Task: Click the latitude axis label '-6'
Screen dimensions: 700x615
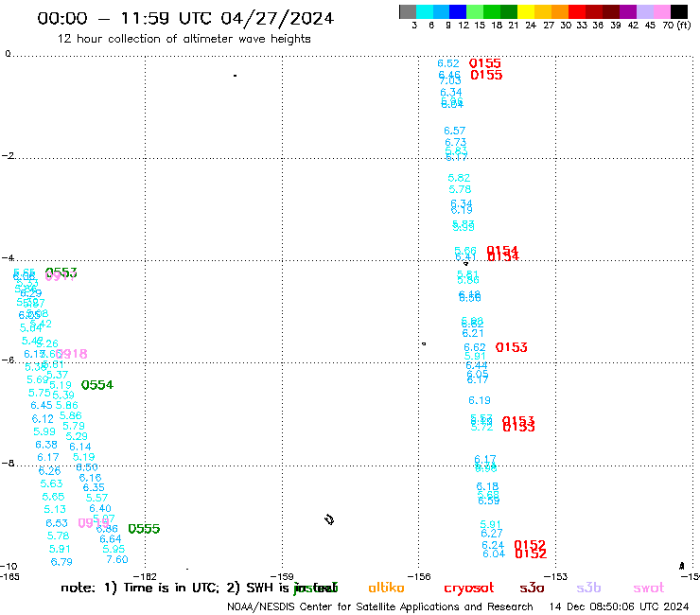Action: 8,360
